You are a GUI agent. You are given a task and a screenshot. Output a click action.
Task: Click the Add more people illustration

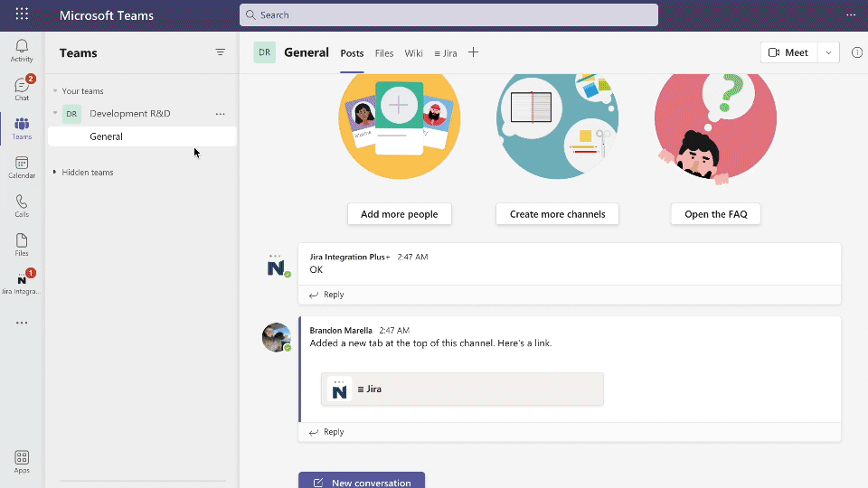[x=399, y=127]
